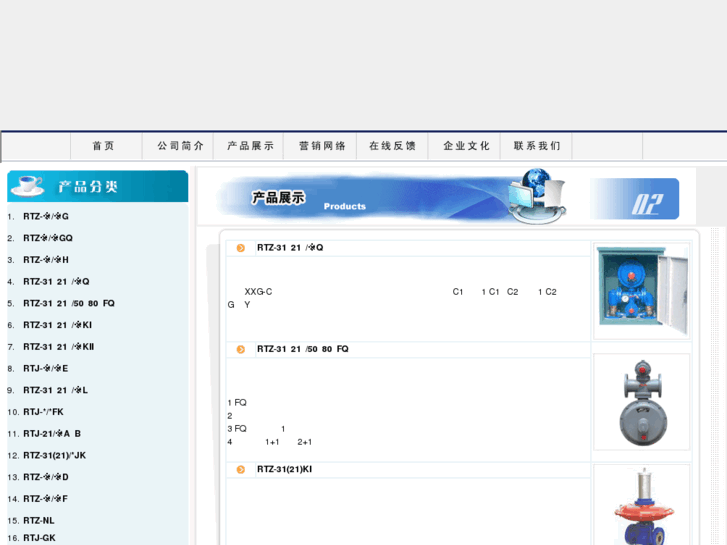This screenshot has width=727, height=545.
Task: Click the 产品分类 sidebar header
Action: (98, 186)
